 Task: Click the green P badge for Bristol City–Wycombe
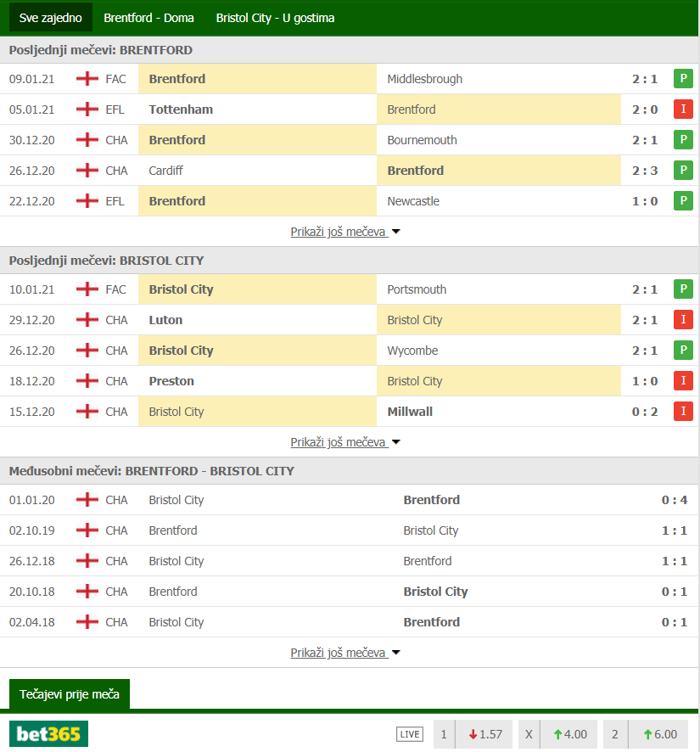pyautogui.click(x=683, y=351)
